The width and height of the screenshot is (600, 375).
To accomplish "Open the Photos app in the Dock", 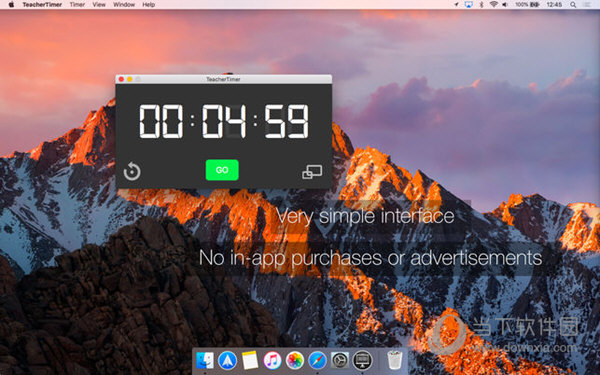I will pyautogui.click(x=295, y=360).
